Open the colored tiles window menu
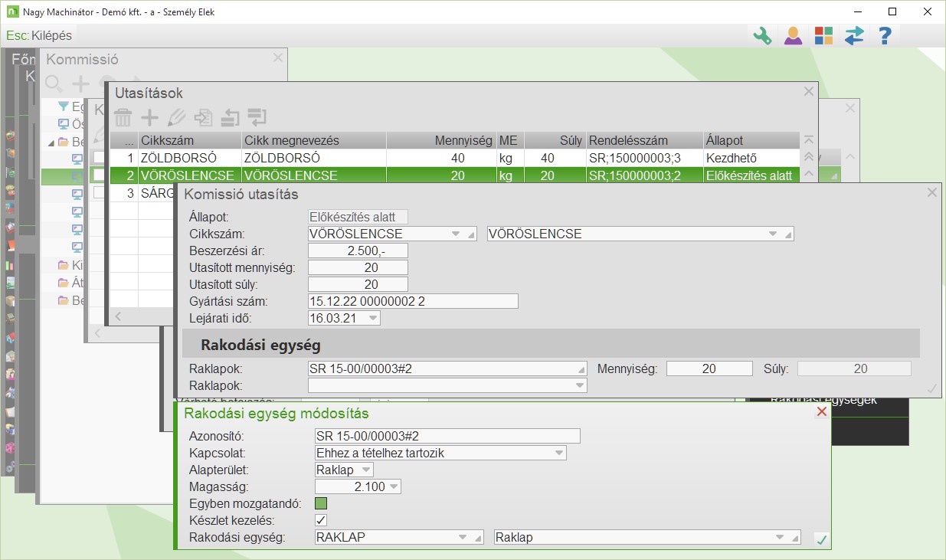This screenshot has width=946, height=560. 823,35
